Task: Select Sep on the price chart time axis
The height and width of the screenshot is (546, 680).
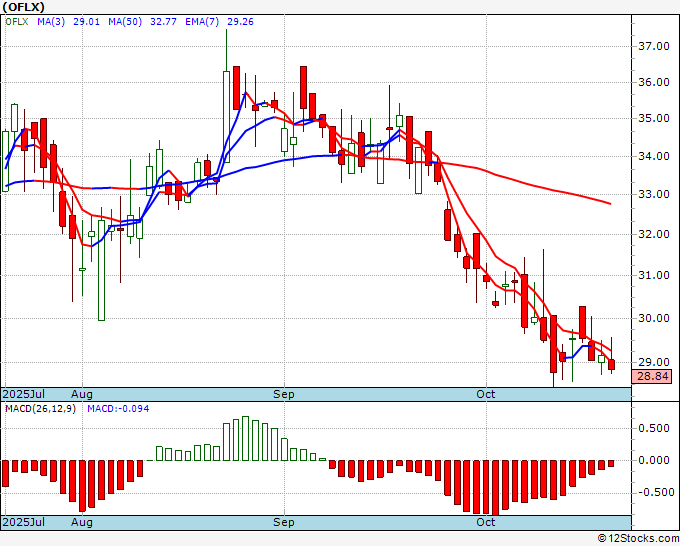Action: point(285,395)
